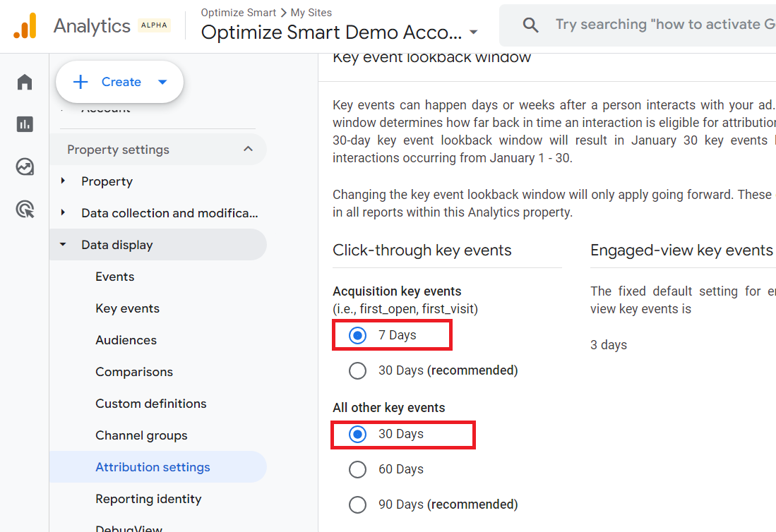Collapse the Property settings section
This screenshot has width=776, height=532.
pos(248,150)
